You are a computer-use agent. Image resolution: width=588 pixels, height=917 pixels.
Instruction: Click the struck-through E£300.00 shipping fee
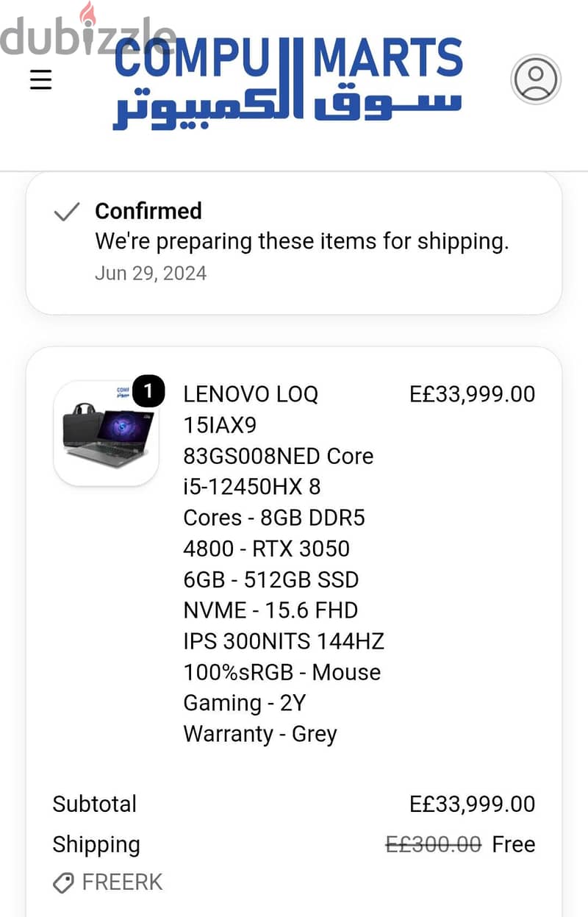coord(434,844)
